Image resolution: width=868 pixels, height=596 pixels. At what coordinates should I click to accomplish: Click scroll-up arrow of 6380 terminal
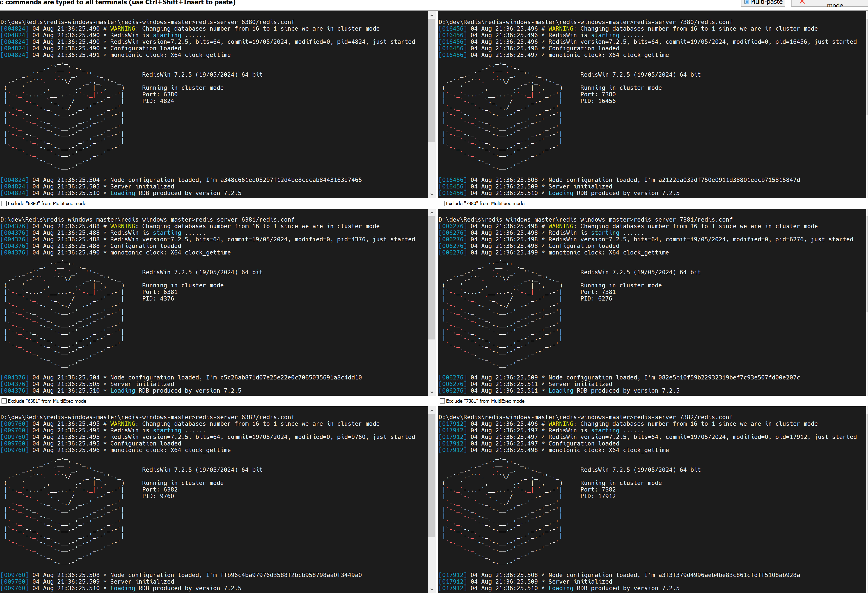coord(432,15)
